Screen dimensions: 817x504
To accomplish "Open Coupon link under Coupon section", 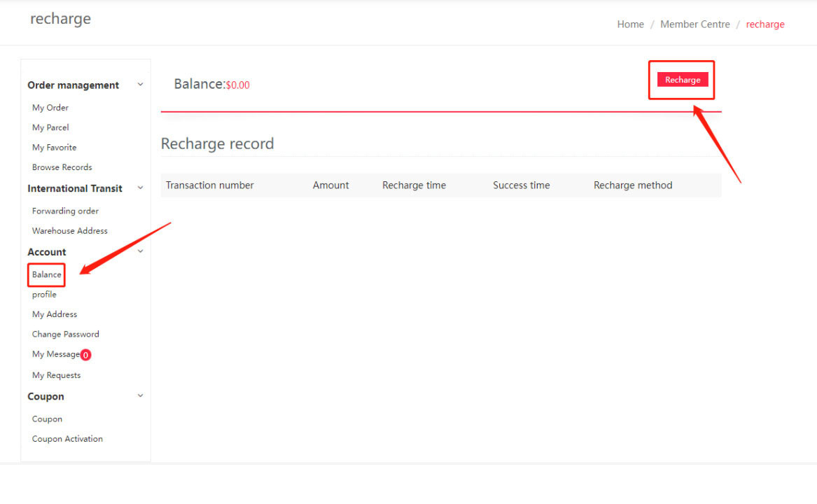I will click(47, 419).
